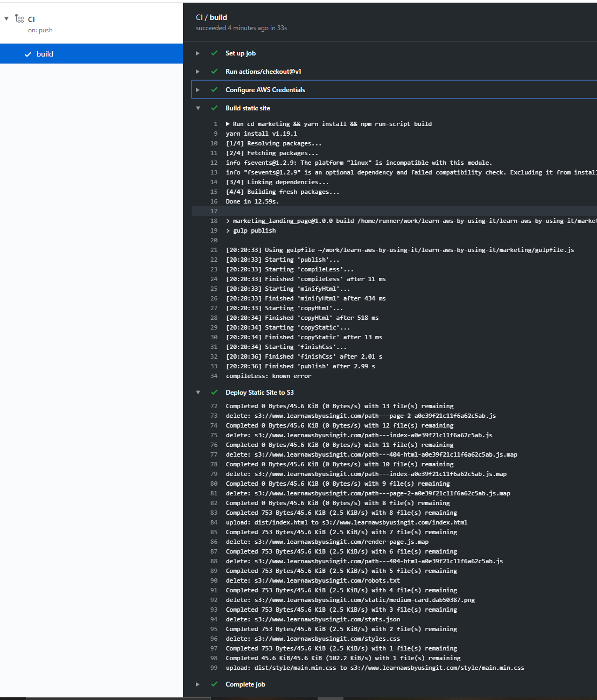The image size is (597, 700).
Task: Click the green check next to "Complete job"
Action: coord(214,684)
